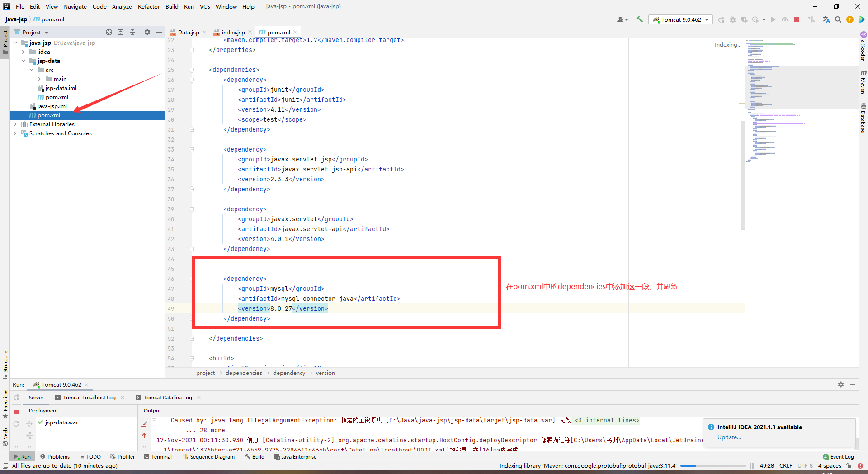868x474 pixels.
Task: Select java-jsp.iml in project tree
Action: (x=48, y=106)
